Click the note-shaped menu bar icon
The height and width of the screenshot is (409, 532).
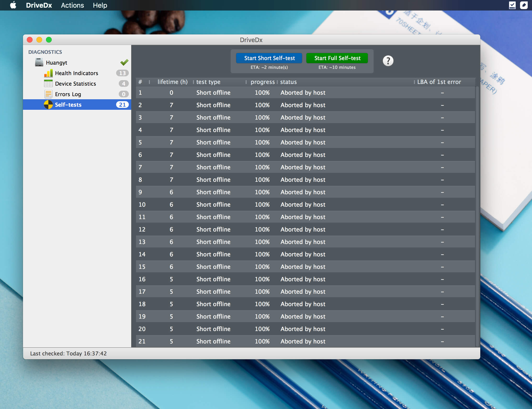click(x=524, y=5)
